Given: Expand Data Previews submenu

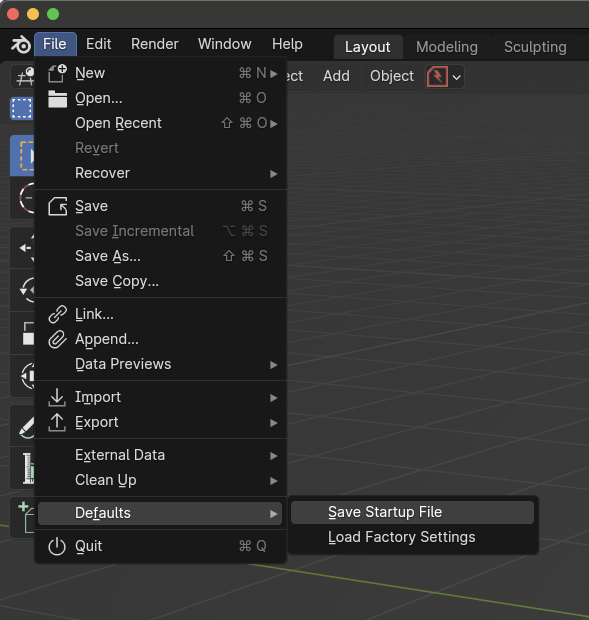Looking at the screenshot, I should 274,365.
